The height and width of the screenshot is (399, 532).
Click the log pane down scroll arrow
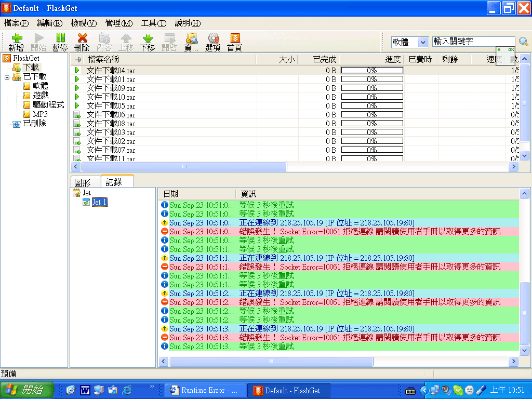[524, 351]
